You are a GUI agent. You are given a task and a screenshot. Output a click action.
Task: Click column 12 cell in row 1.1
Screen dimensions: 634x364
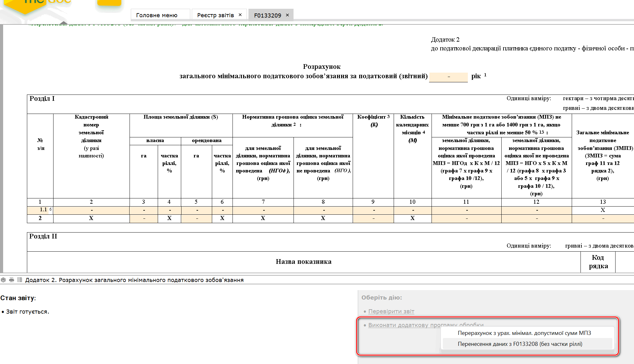pyautogui.click(x=536, y=210)
